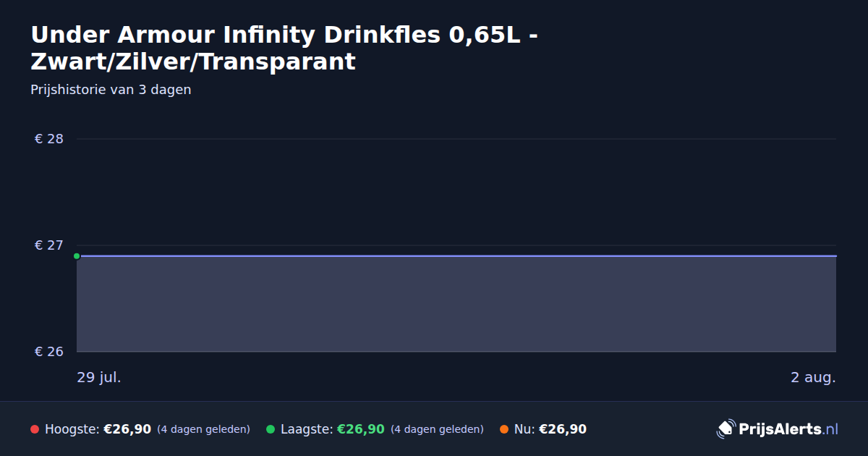Click the green data point on the chart line
Image resolution: width=868 pixels, height=456 pixels.
(x=77, y=256)
